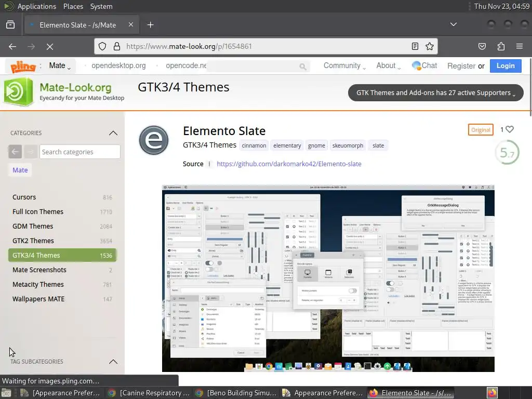The width and height of the screenshot is (532, 399).
Task: Switch to Beno Building Simu taskbar window
Action: pyautogui.click(x=236, y=393)
